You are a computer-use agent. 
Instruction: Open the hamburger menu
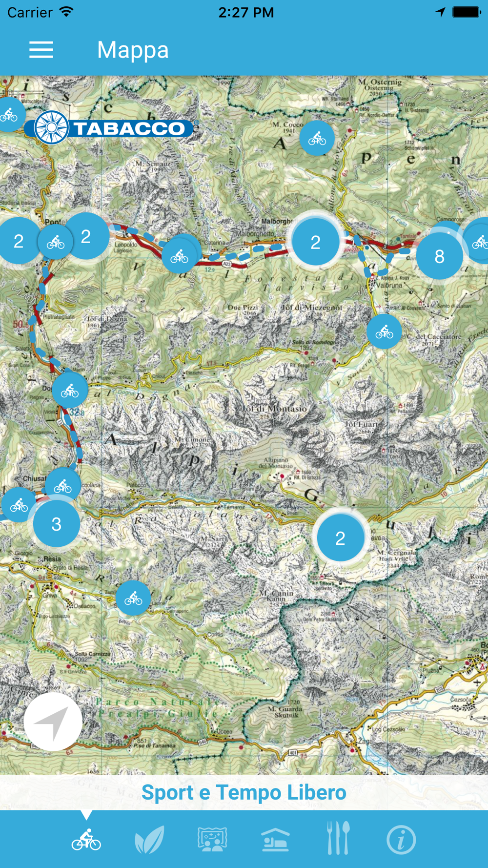(x=41, y=50)
